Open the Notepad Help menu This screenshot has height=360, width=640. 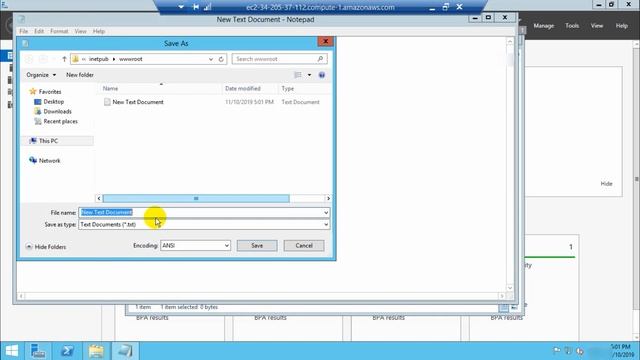point(99,31)
